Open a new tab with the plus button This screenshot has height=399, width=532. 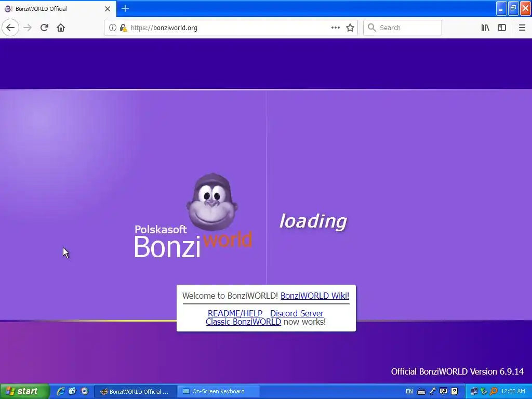pyautogui.click(x=125, y=8)
